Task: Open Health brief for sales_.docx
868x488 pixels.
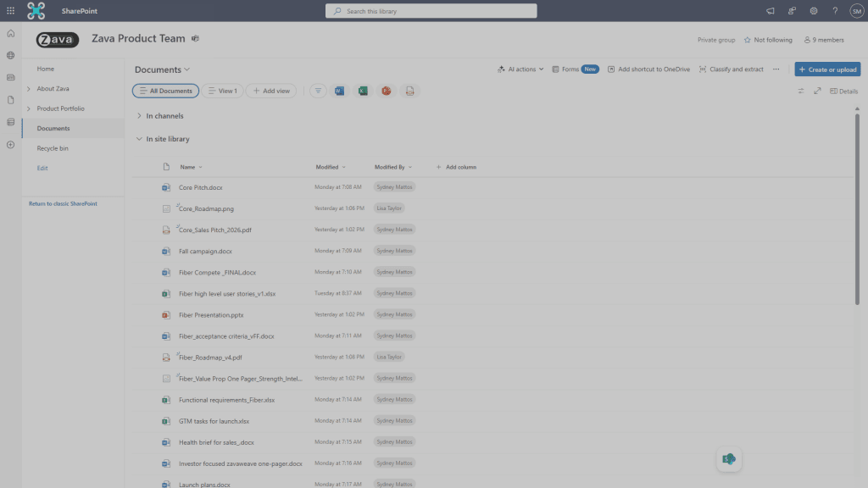Action: point(216,442)
